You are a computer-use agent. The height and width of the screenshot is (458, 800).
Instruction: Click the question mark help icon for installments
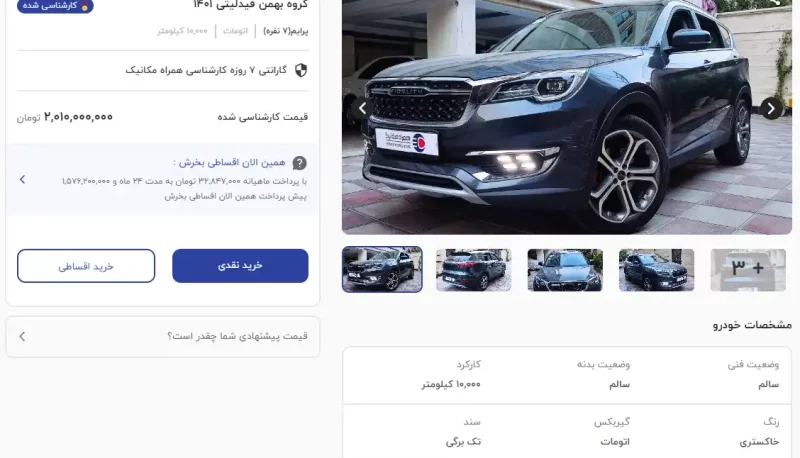click(299, 163)
